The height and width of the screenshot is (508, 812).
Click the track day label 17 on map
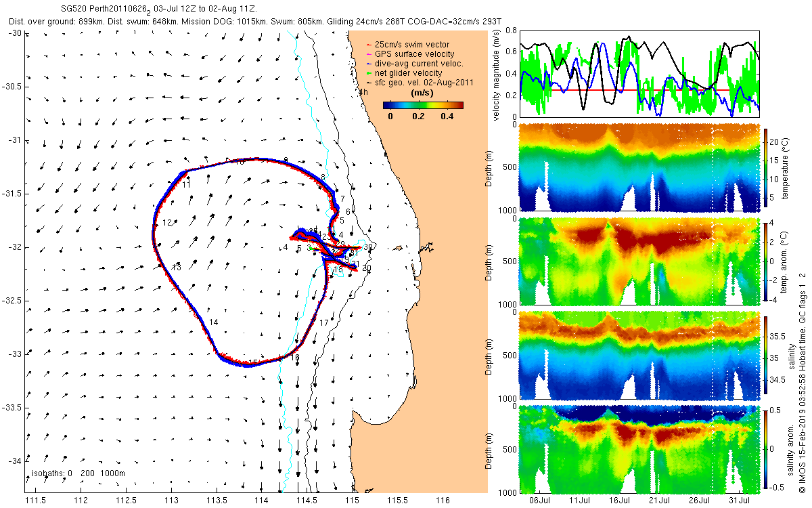[x=324, y=323]
